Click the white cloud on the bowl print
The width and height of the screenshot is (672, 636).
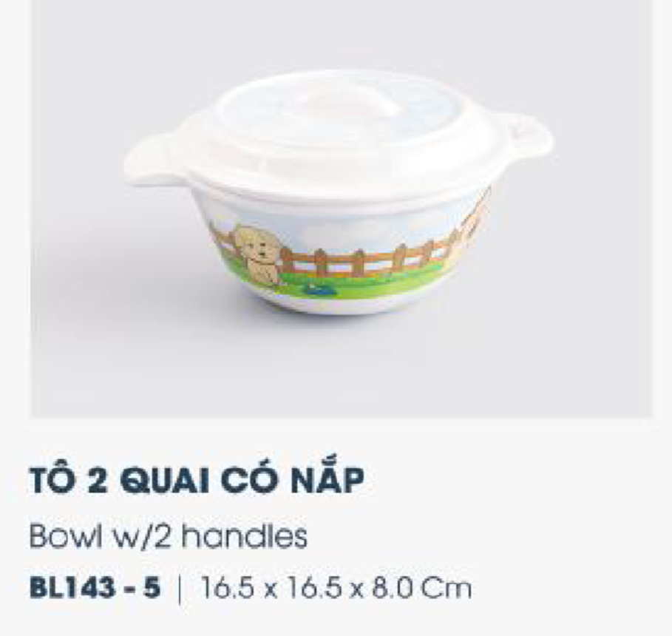point(327,234)
